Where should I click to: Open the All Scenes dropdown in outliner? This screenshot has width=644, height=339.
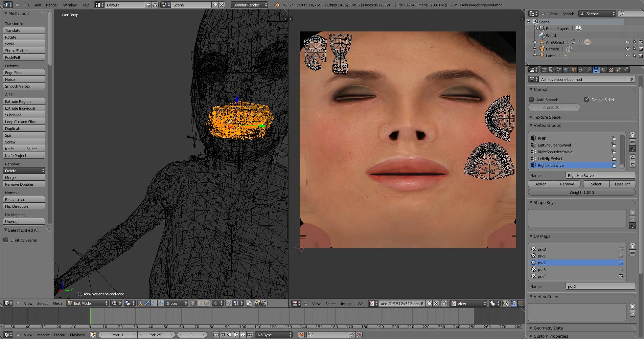(x=597, y=14)
